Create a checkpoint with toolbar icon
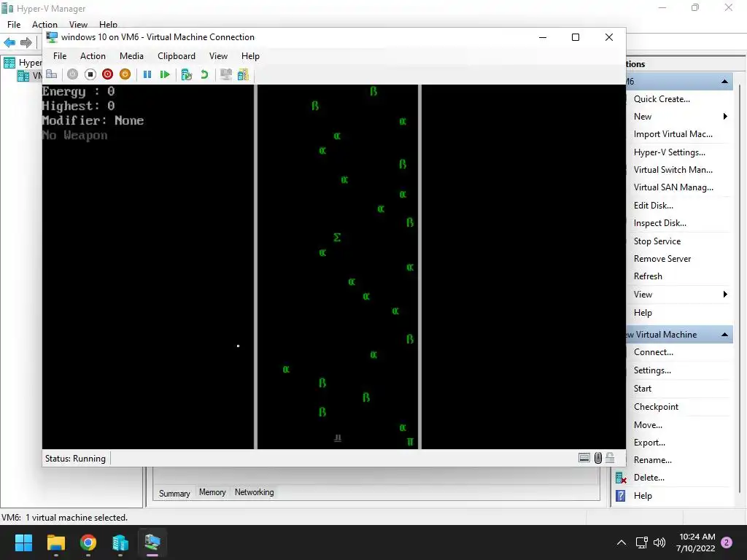The height and width of the screenshot is (560, 747). 187,74
